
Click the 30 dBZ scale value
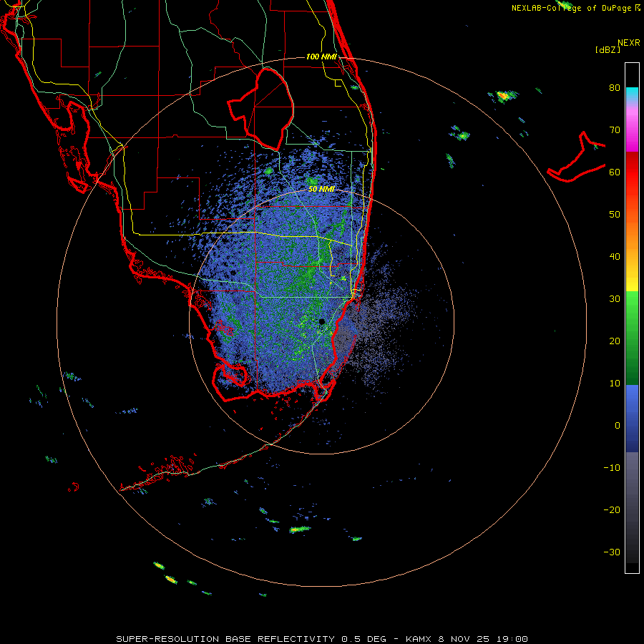(615, 298)
